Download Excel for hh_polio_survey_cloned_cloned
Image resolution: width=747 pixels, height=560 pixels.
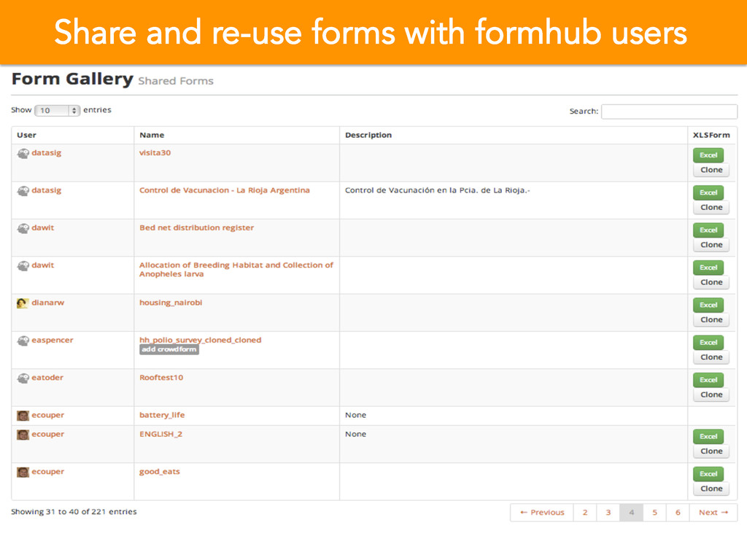[x=708, y=343]
